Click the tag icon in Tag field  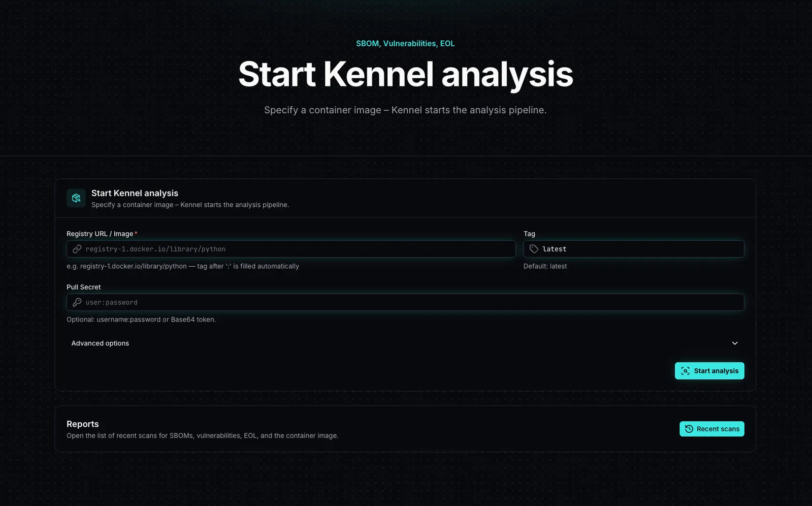tap(534, 249)
